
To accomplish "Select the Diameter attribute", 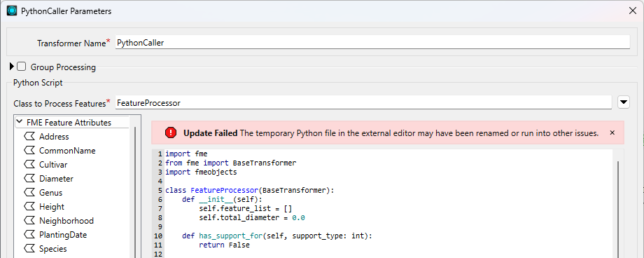I will pos(56,179).
